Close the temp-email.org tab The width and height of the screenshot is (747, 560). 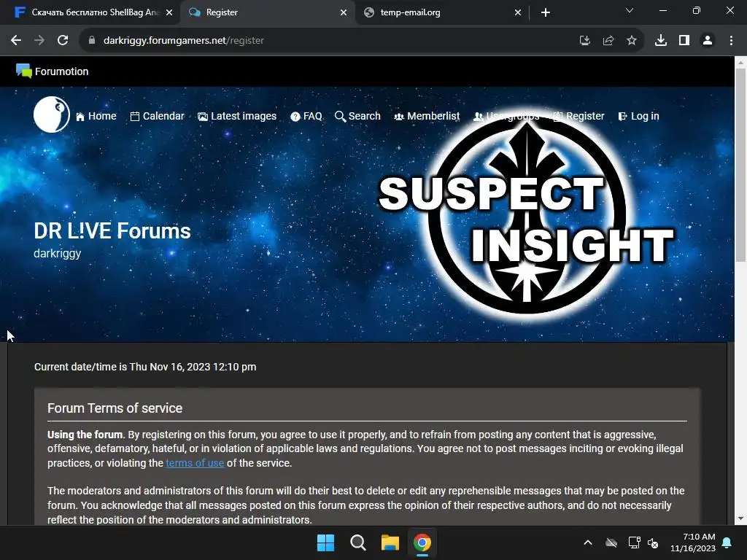(x=518, y=12)
